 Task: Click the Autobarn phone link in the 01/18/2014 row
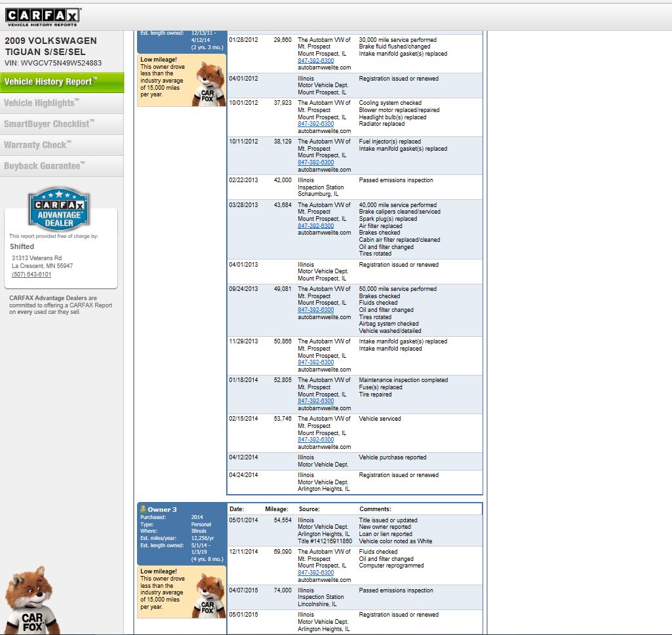pos(316,401)
